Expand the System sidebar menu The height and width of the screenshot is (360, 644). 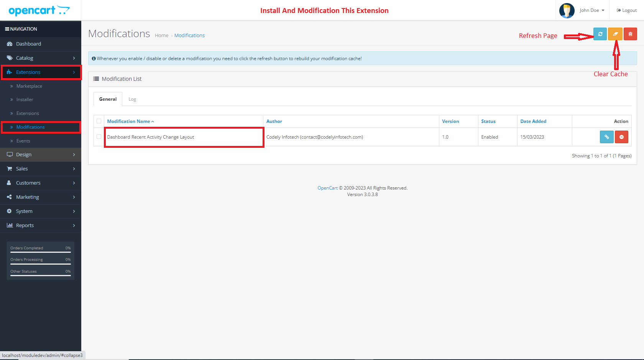24,211
